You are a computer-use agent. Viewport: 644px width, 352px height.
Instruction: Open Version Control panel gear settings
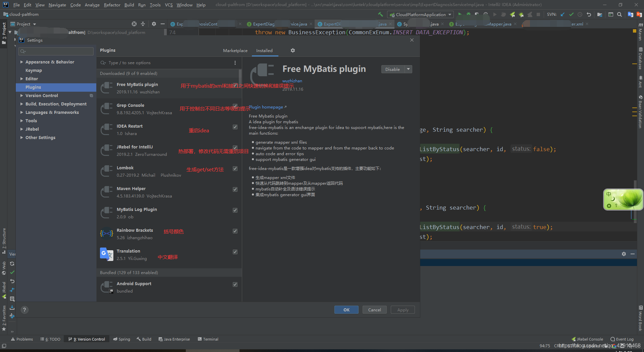coord(624,254)
